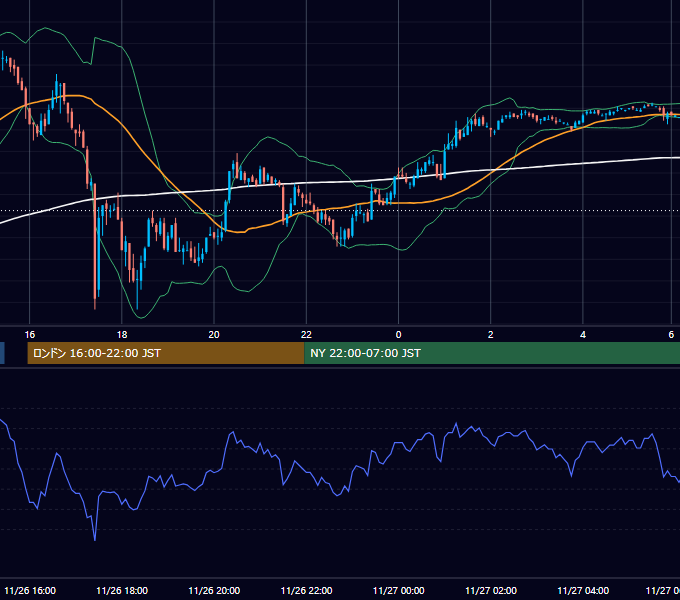The height and width of the screenshot is (600, 680).
Task: Click hour label 18 on price chart axis
Action: (x=122, y=335)
